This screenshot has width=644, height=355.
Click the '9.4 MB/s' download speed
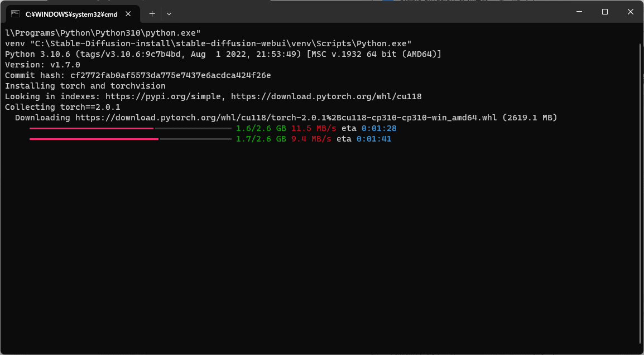point(311,139)
